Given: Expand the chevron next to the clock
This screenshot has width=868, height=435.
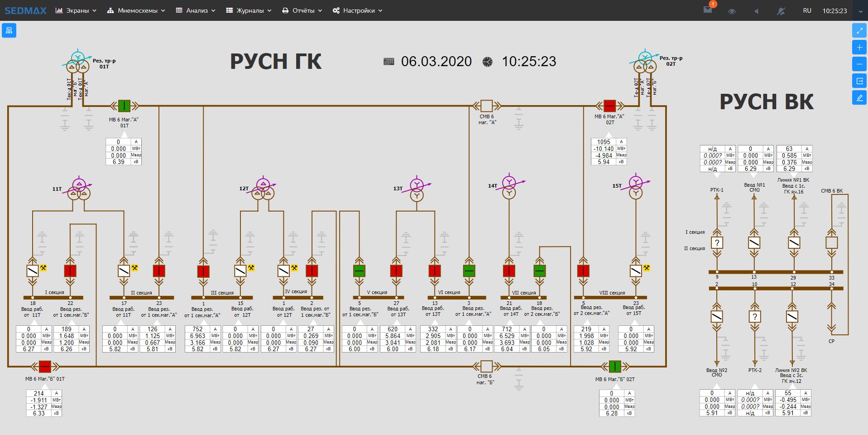Looking at the screenshot, I should (x=860, y=11).
